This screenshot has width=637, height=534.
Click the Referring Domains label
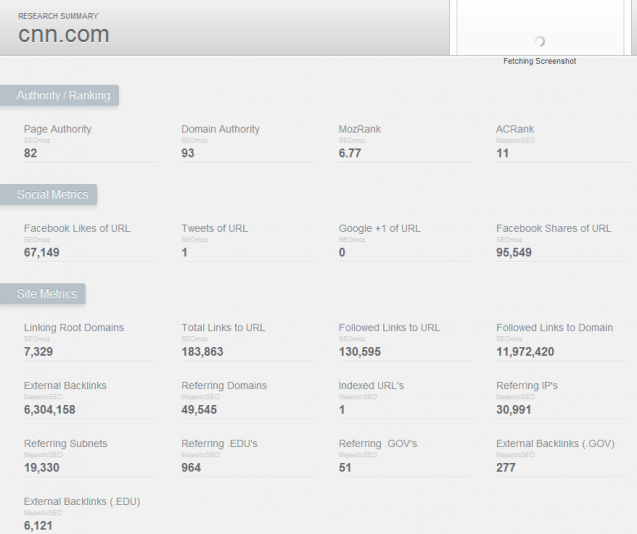224,386
